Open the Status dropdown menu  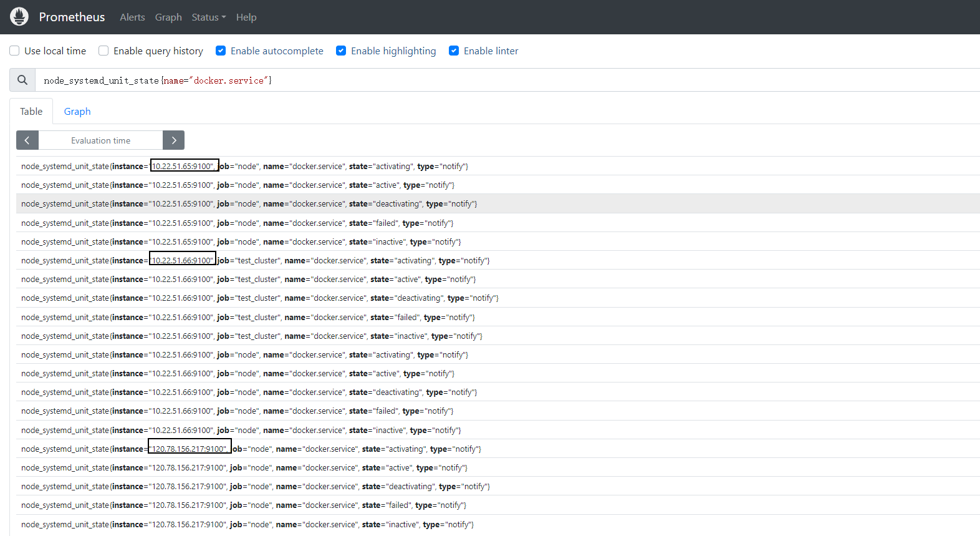(209, 17)
